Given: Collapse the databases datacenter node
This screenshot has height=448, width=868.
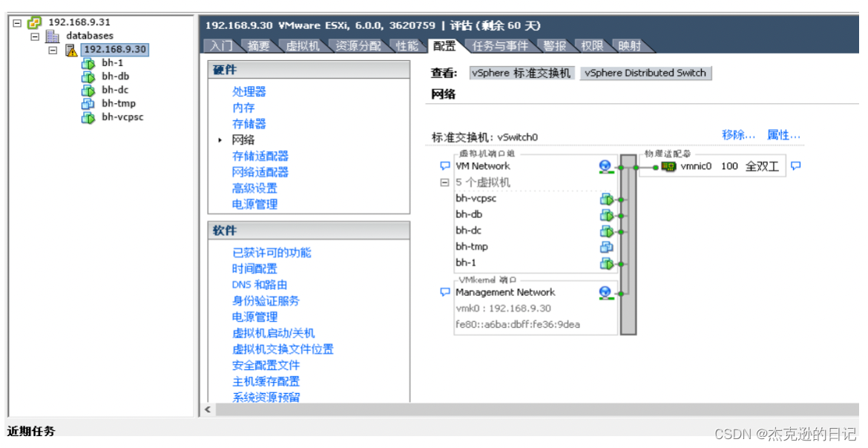Looking at the screenshot, I should pos(35,36).
